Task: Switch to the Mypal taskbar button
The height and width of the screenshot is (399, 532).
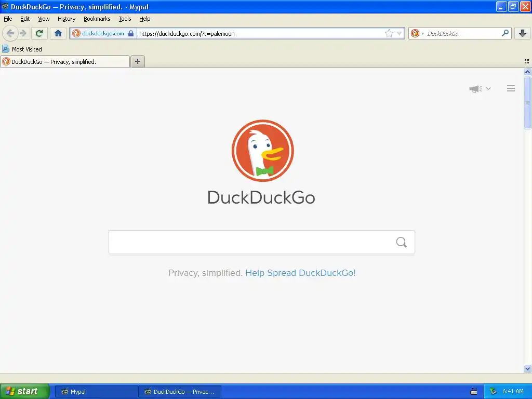Action: point(96,392)
